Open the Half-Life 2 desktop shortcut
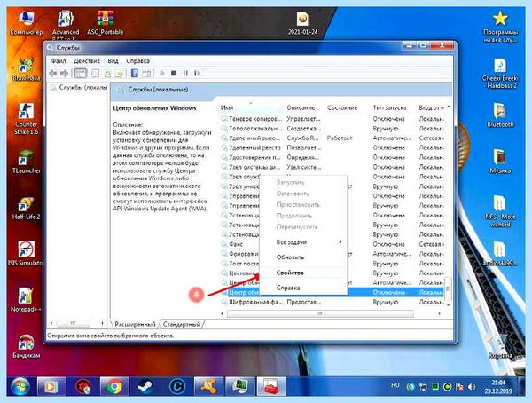 (26, 208)
